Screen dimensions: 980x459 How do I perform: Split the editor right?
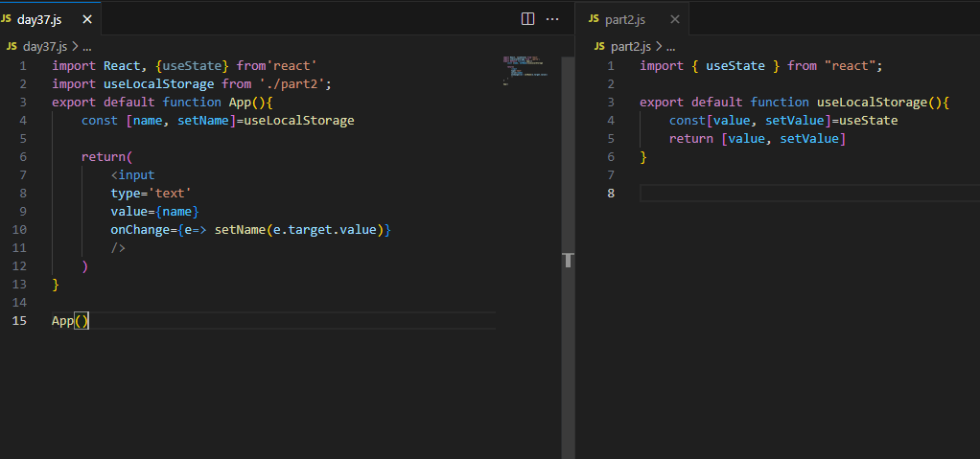[x=528, y=19]
